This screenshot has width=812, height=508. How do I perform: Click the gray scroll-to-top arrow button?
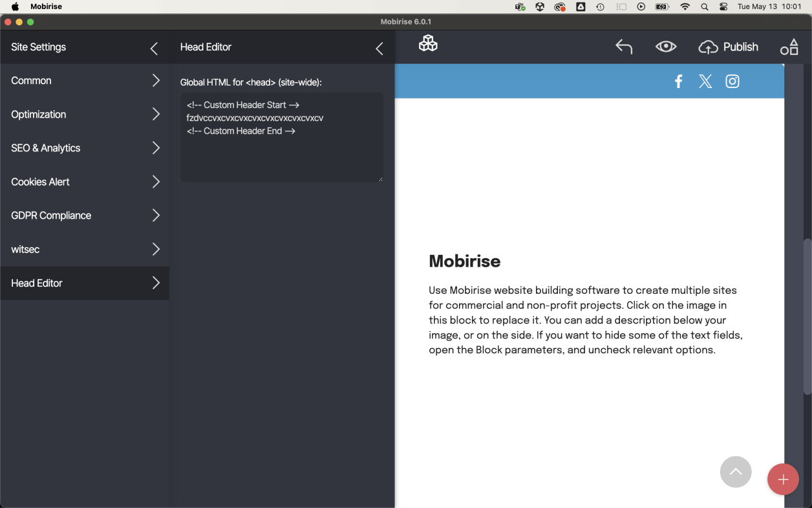coord(736,472)
